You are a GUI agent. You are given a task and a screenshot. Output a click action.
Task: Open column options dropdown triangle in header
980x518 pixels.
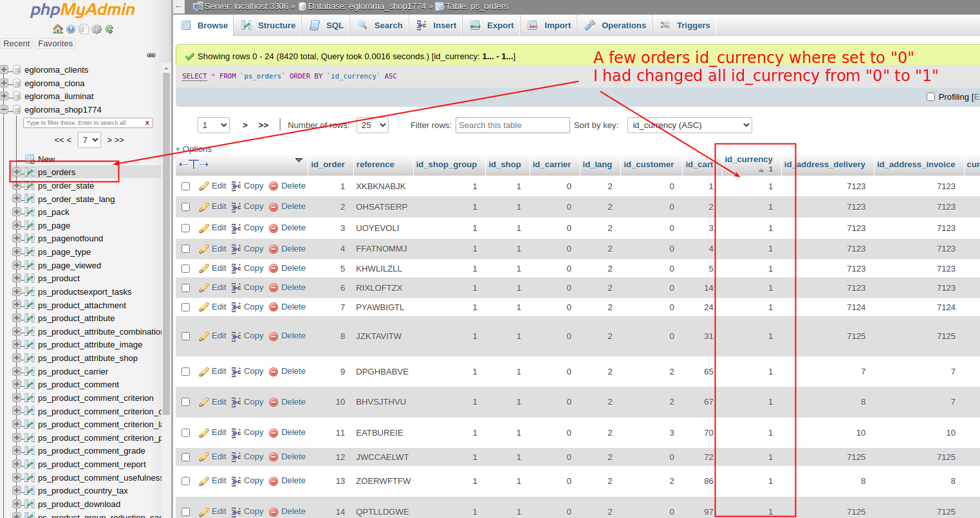click(299, 160)
